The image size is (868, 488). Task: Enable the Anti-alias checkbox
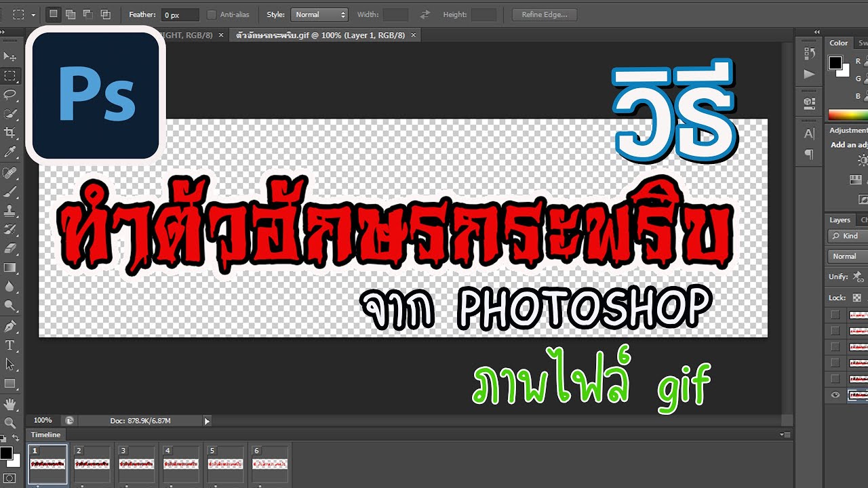pyautogui.click(x=212, y=14)
